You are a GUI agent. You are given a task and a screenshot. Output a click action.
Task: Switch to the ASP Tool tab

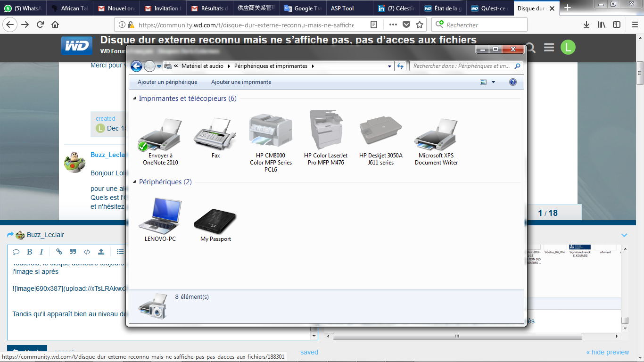[x=349, y=8]
